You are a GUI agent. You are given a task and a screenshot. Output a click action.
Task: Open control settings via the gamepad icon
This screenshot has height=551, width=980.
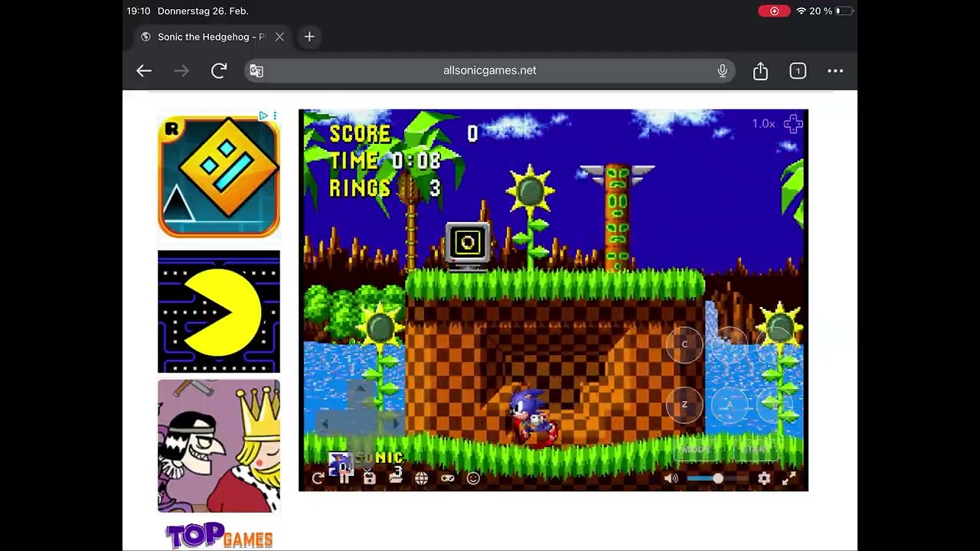tap(447, 478)
